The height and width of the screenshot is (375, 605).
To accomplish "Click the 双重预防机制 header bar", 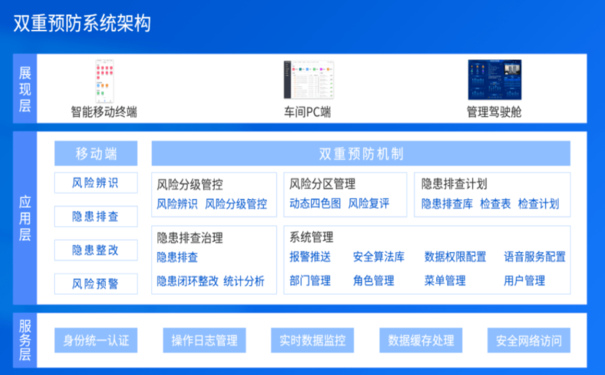I will pos(361,154).
